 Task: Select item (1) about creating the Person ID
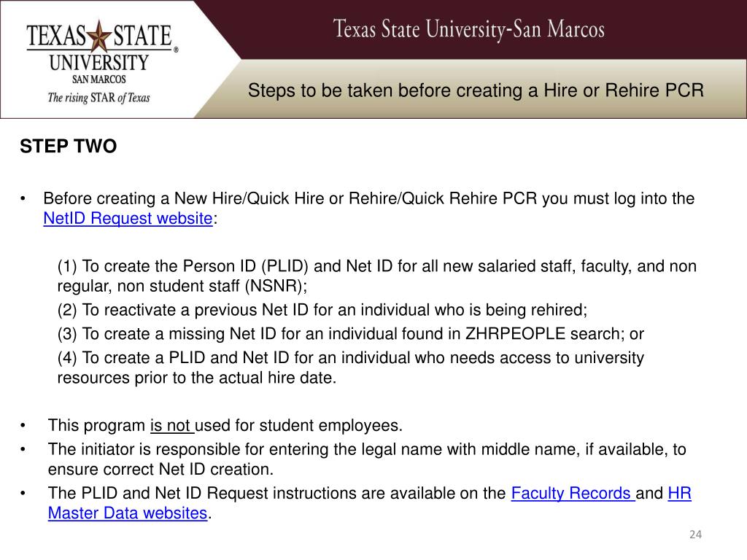coord(377,276)
